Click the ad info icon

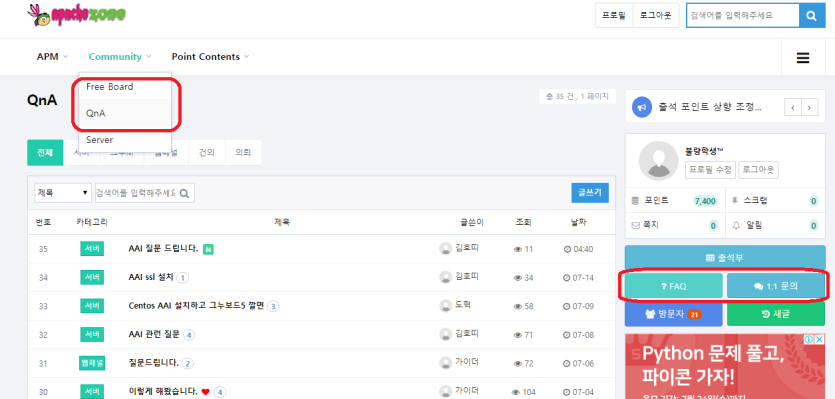pos(808,339)
